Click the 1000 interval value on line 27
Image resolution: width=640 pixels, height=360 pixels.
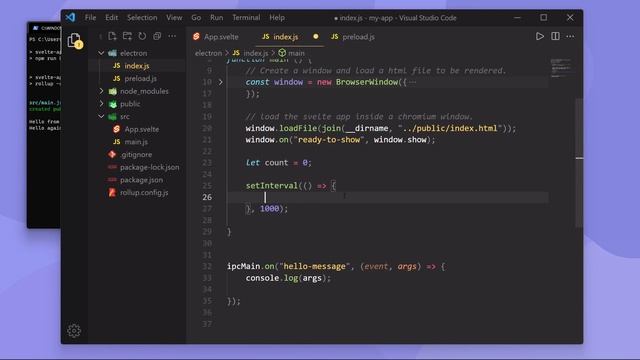(269, 209)
